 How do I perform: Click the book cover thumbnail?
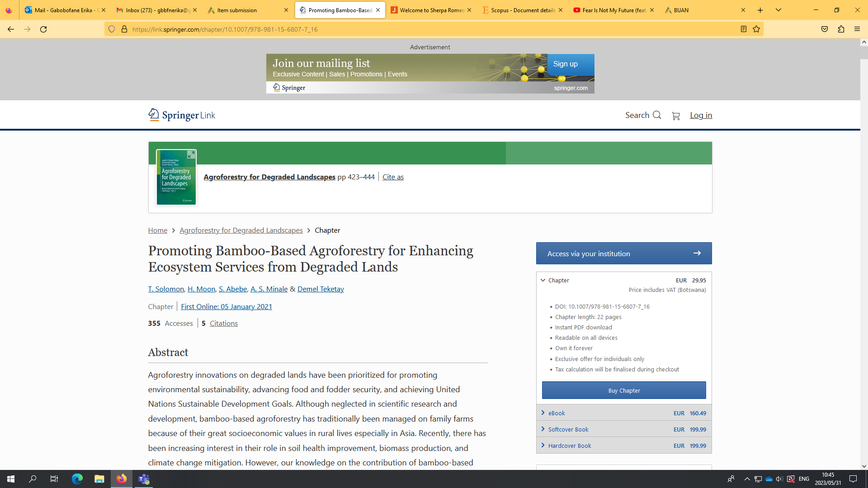[176, 178]
